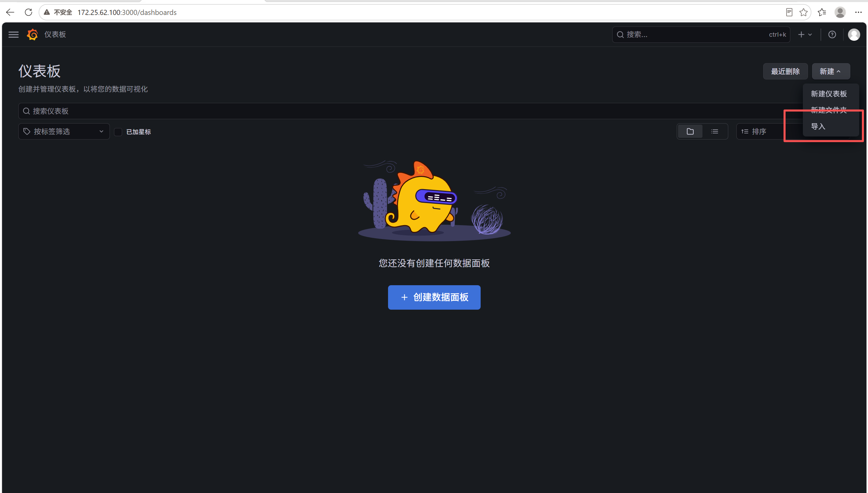
Task: Click the 创建数据面板 button
Action: pos(434,297)
